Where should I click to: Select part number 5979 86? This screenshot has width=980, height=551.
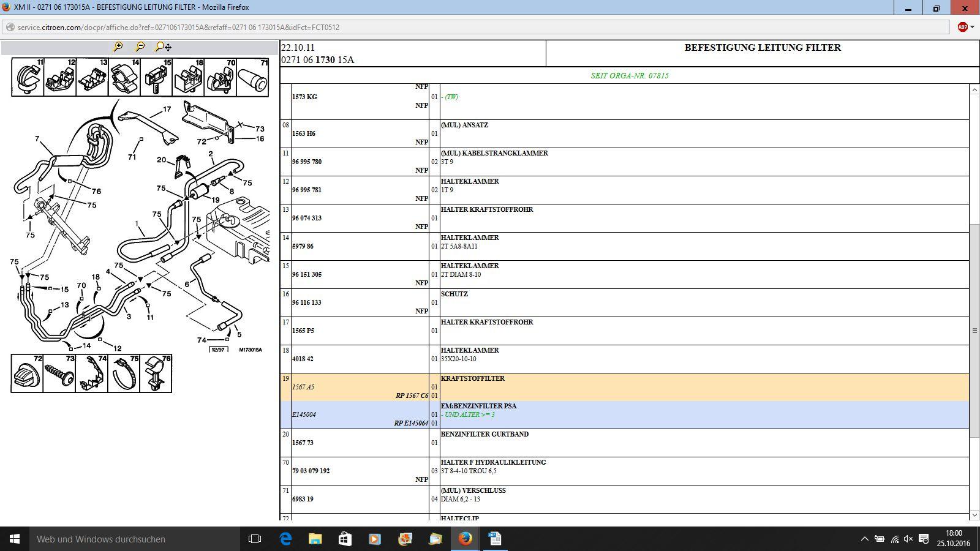(303, 246)
